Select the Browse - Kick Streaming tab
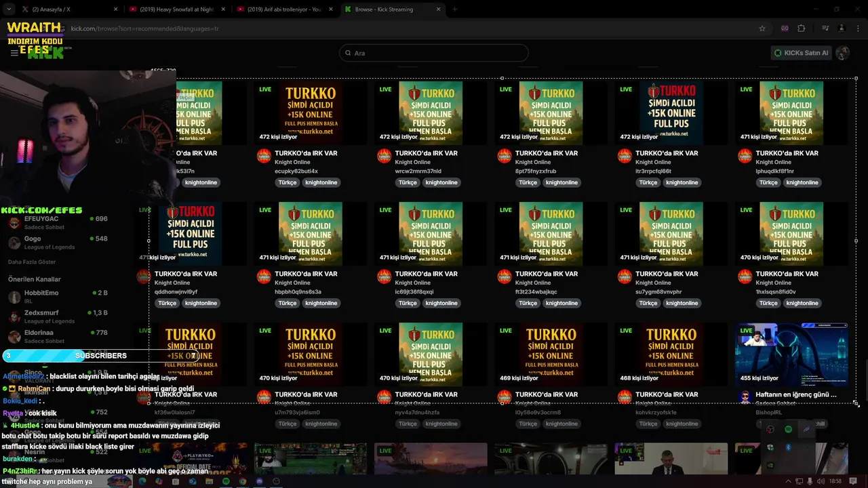 (392, 9)
